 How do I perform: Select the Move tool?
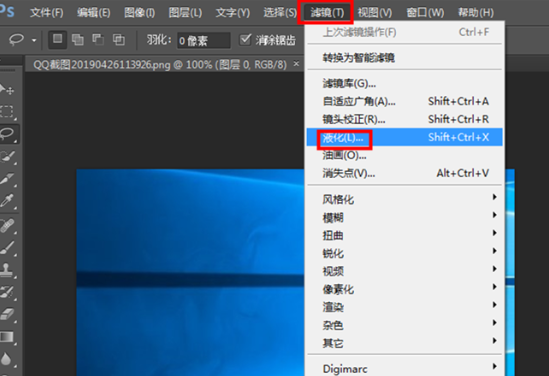[x=7, y=89]
